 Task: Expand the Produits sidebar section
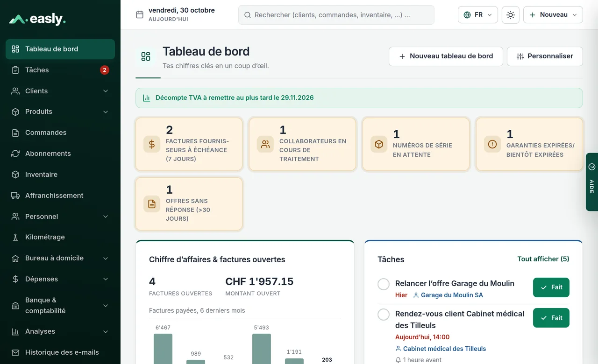[x=106, y=112]
